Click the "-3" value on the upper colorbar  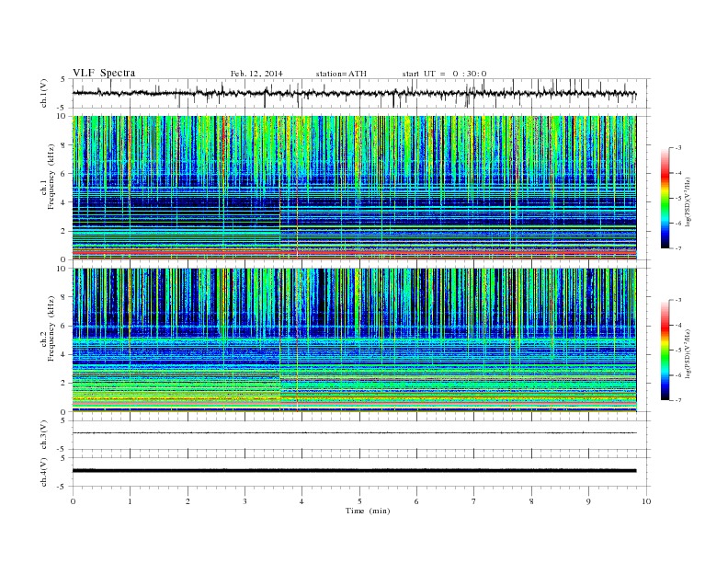[x=677, y=148]
